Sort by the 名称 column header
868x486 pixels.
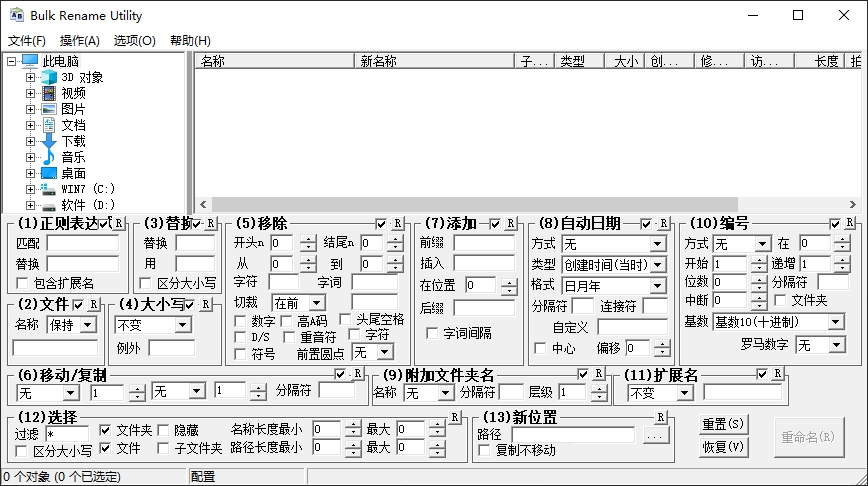(275, 61)
